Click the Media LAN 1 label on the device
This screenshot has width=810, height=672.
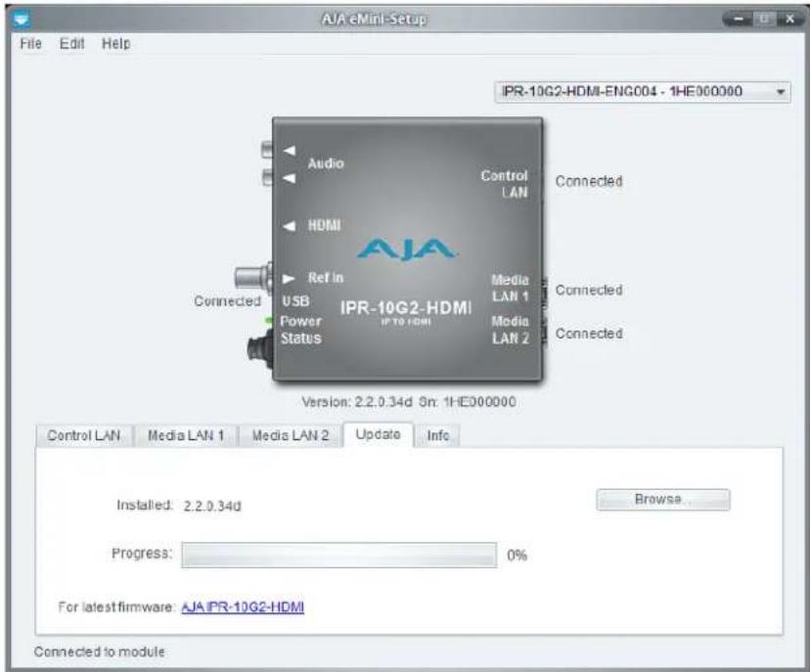(x=510, y=289)
